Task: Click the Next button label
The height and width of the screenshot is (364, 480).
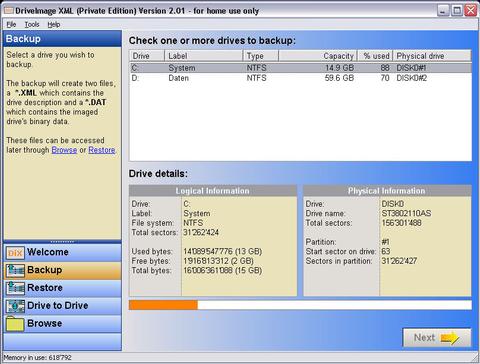Action: click(424, 338)
